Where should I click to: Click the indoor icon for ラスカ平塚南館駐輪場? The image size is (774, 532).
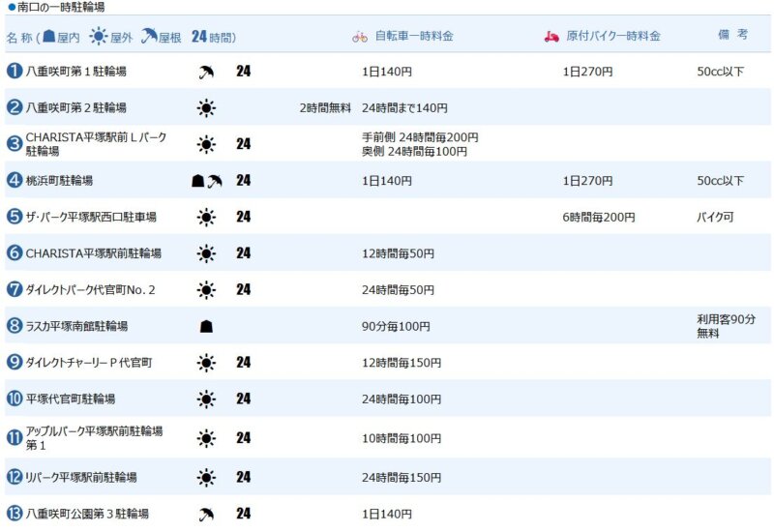pyautogui.click(x=205, y=326)
